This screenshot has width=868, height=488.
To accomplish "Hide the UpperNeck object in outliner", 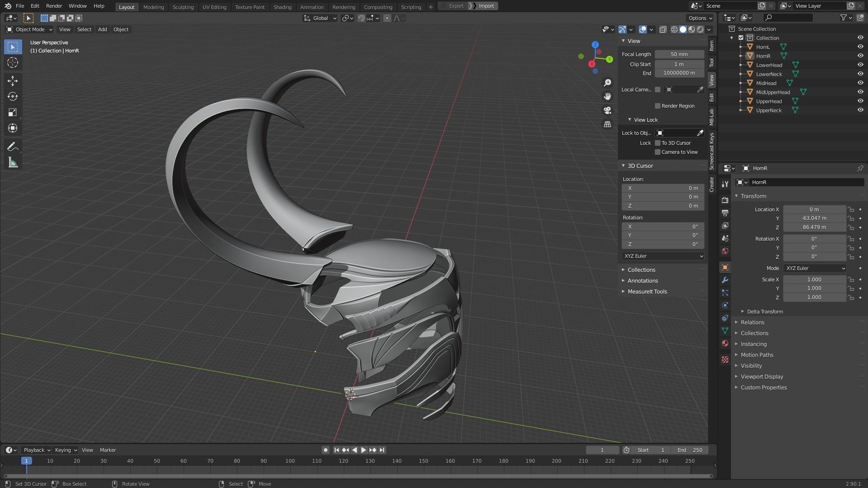I will click(x=860, y=110).
